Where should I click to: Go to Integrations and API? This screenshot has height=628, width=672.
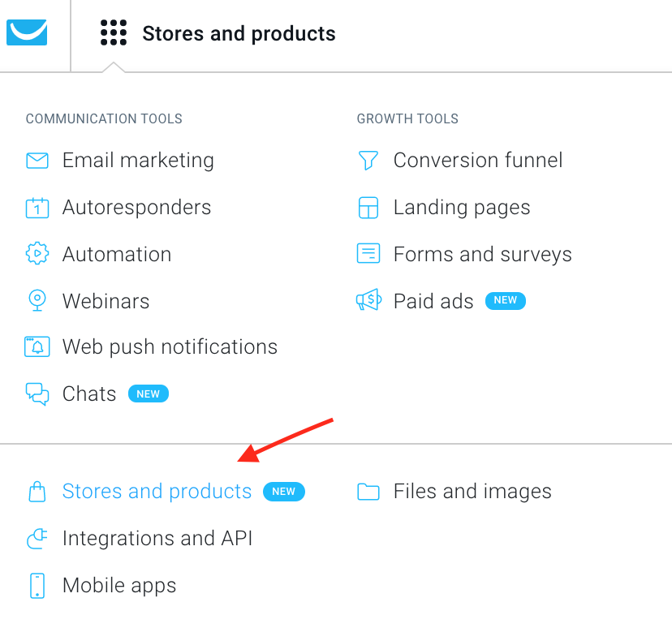[157, 538]
